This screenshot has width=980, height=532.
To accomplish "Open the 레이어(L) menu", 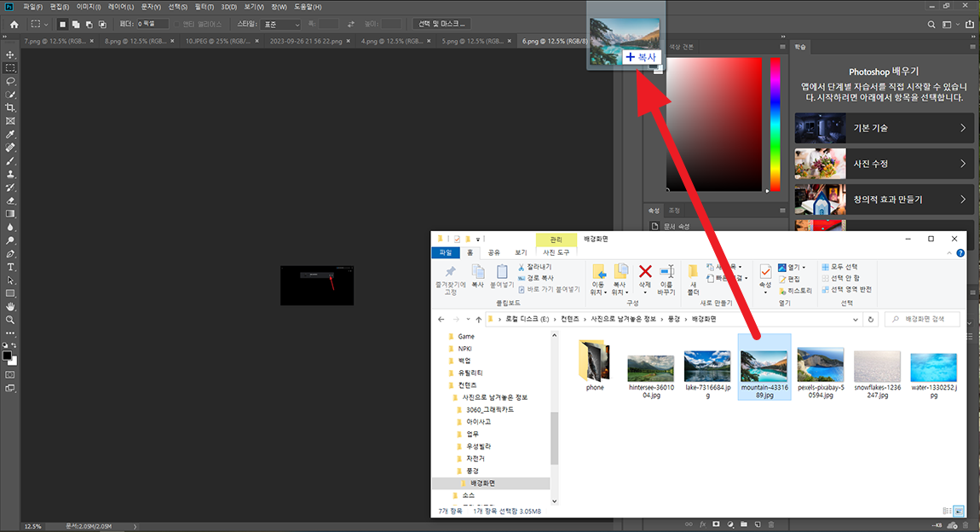I will tap(121, 7).
